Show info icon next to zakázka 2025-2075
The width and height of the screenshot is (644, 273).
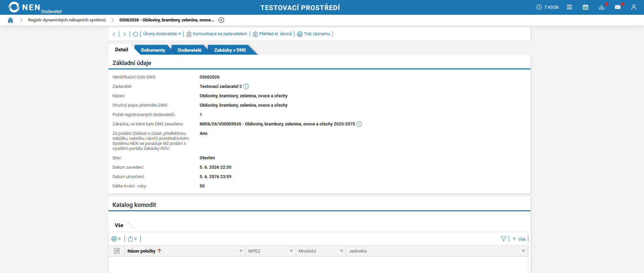tap(359, 124)
